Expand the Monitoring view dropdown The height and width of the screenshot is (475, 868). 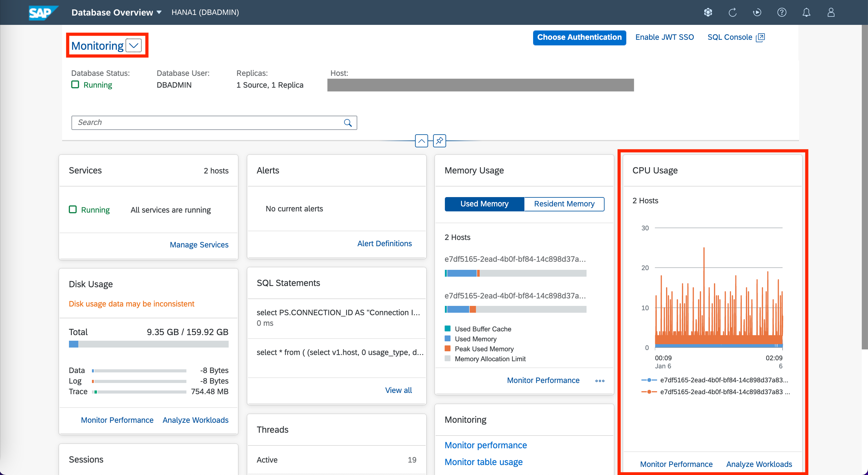(x=134, y=45)
